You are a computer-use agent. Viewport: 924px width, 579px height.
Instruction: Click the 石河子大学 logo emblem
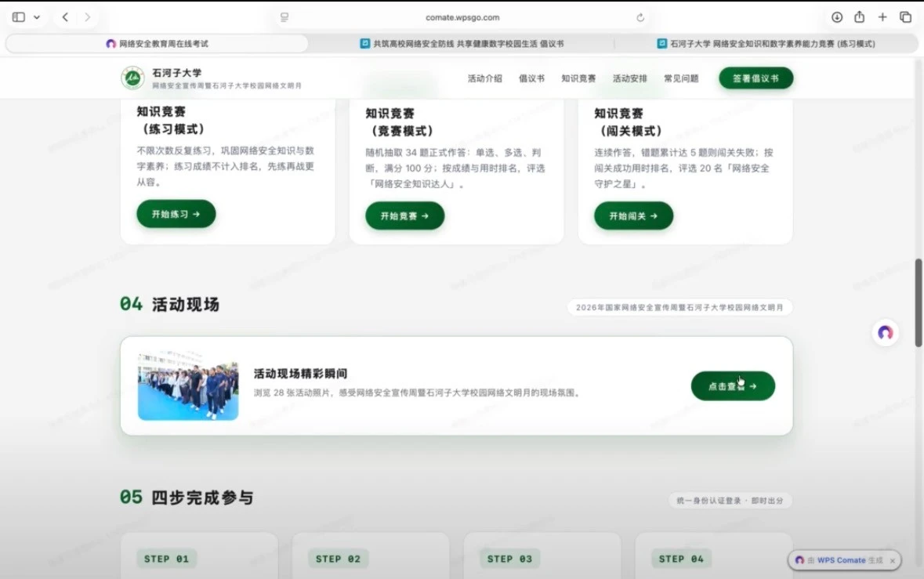(132, 78)
